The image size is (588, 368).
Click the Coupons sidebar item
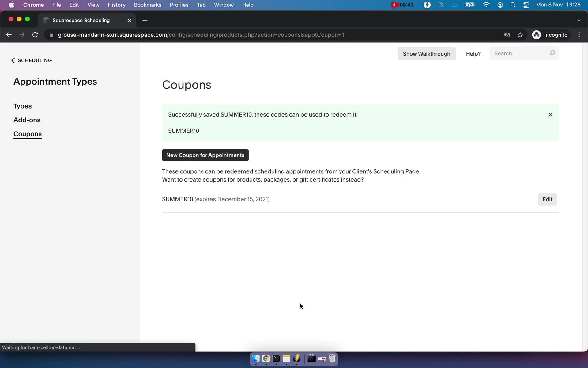point(28,134)
